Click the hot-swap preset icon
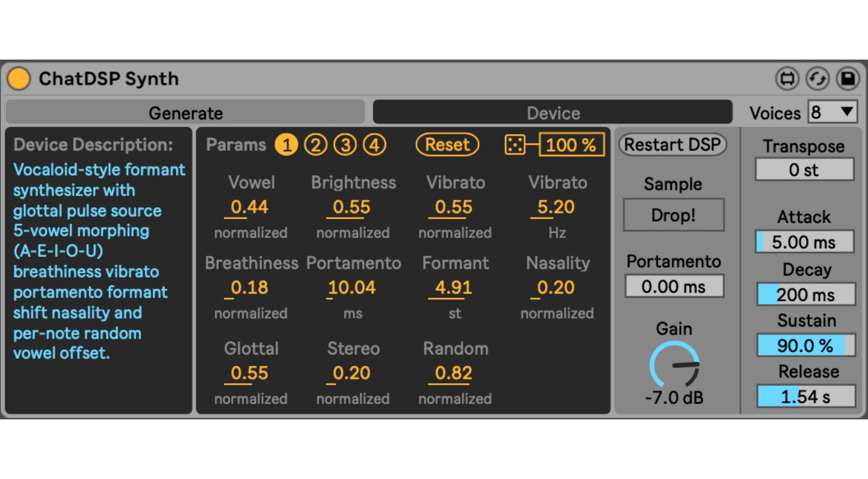Image resolution: width=868 pixels, height=479 pixels. point(787,79)
